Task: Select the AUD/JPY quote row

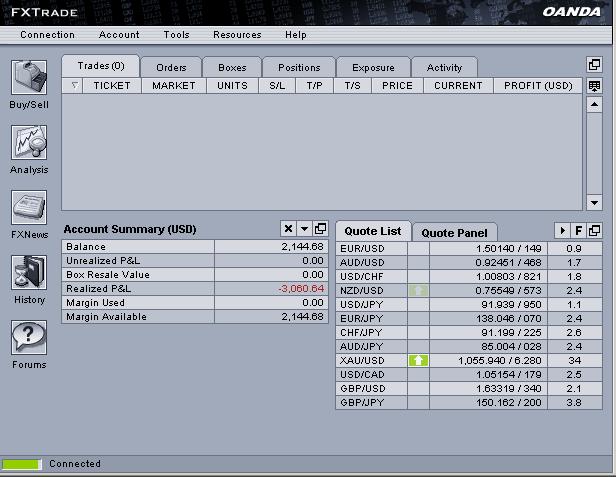Action: (469, 347)
